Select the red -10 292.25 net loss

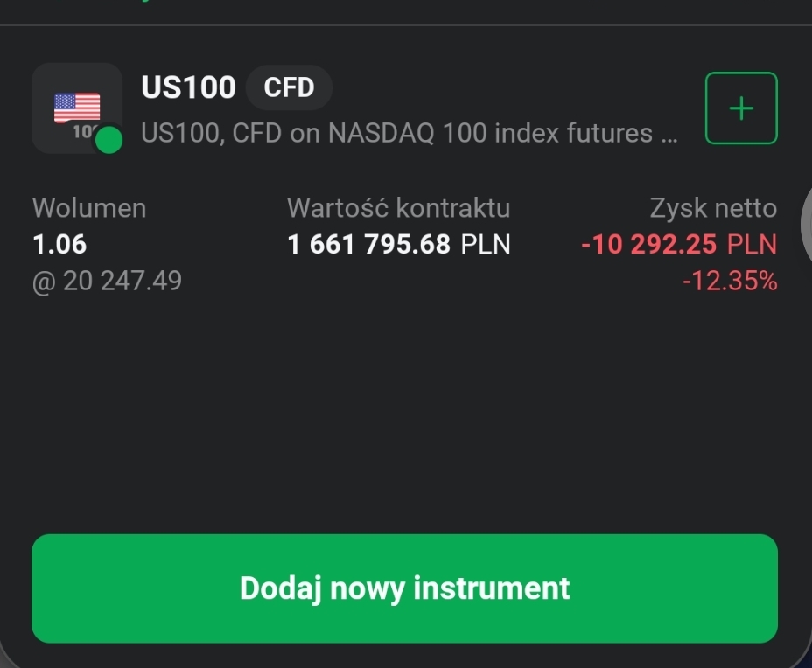coord(649,244)
